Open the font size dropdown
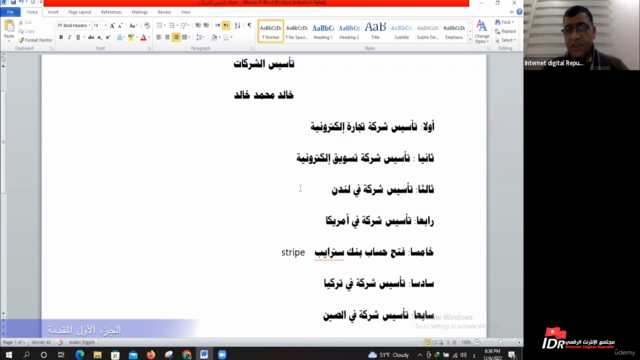 pos(105,26)
